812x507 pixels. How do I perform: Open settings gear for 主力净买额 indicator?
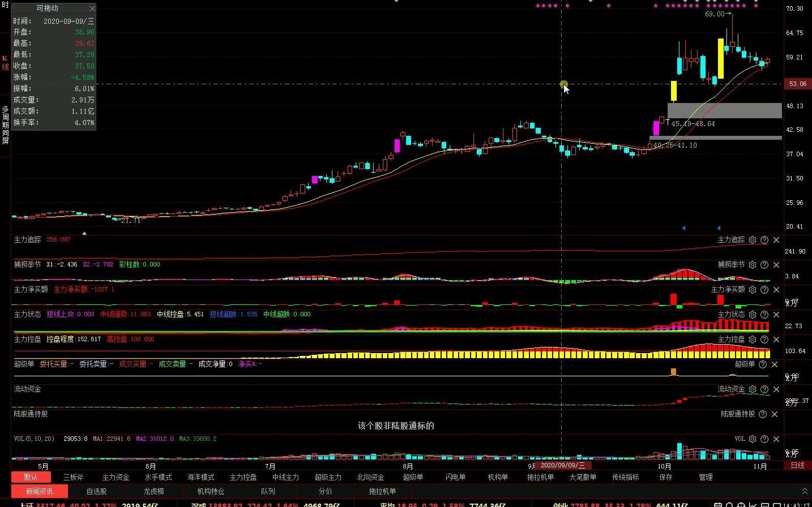click(x=753, y=290)
